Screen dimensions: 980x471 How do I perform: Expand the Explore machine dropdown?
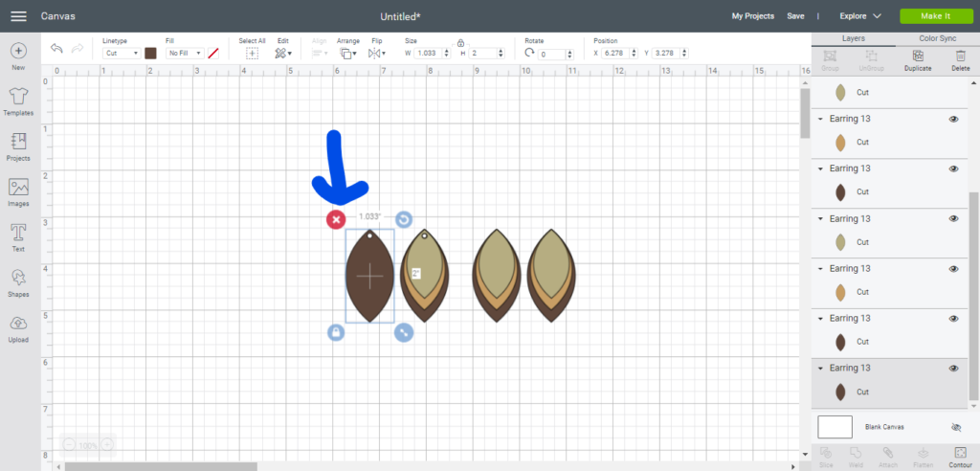pos(860,16)
